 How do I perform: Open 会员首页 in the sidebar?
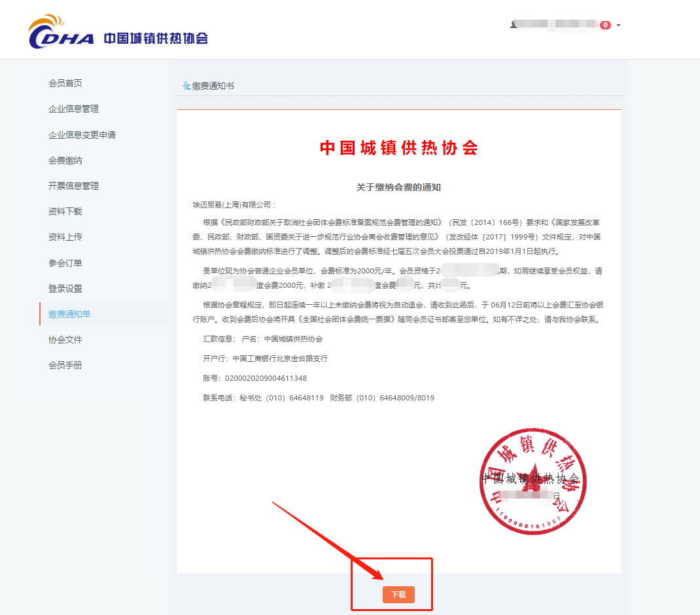pyautogui.click(x=65, y=83)
